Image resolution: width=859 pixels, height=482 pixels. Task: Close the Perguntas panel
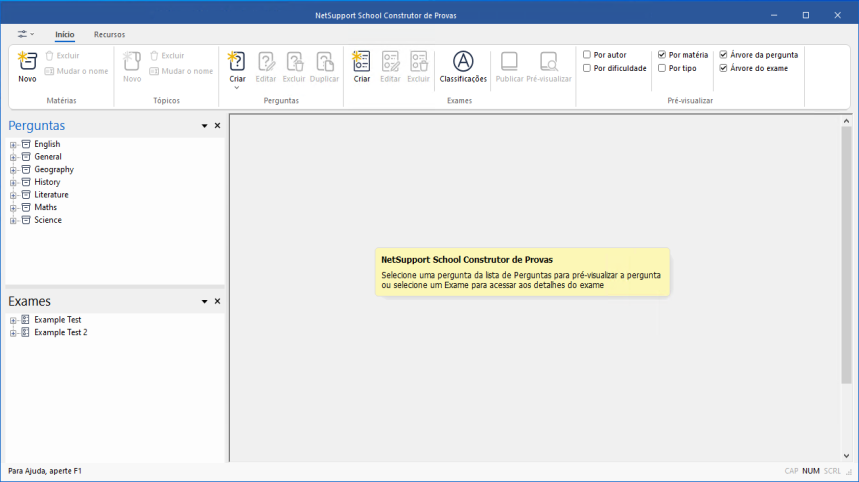point(217,126)
